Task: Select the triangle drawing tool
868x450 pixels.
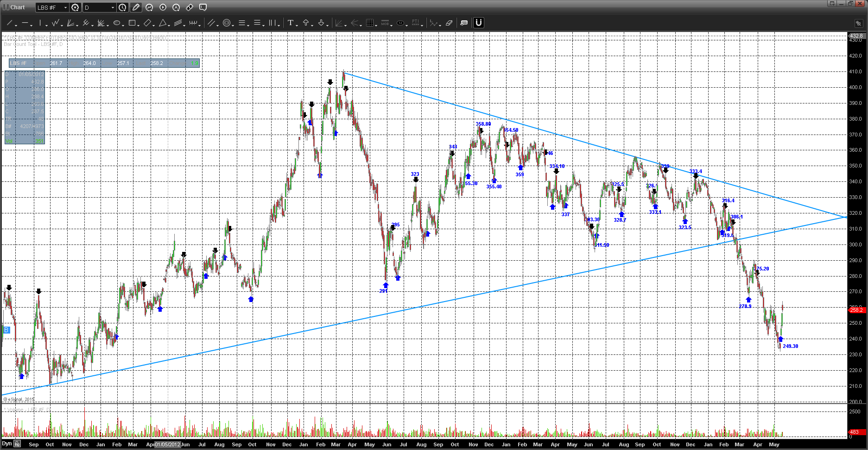Action: [x=163, y=23]
